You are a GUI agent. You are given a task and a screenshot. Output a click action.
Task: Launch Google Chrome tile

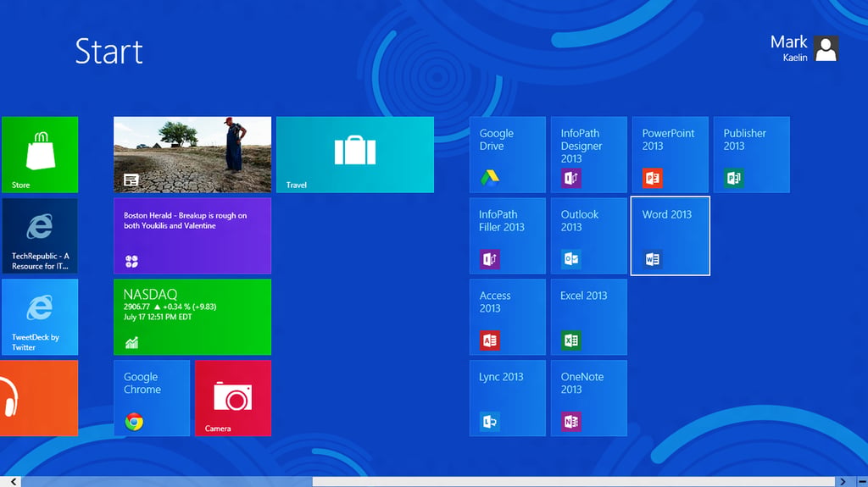tap(152, 398)
